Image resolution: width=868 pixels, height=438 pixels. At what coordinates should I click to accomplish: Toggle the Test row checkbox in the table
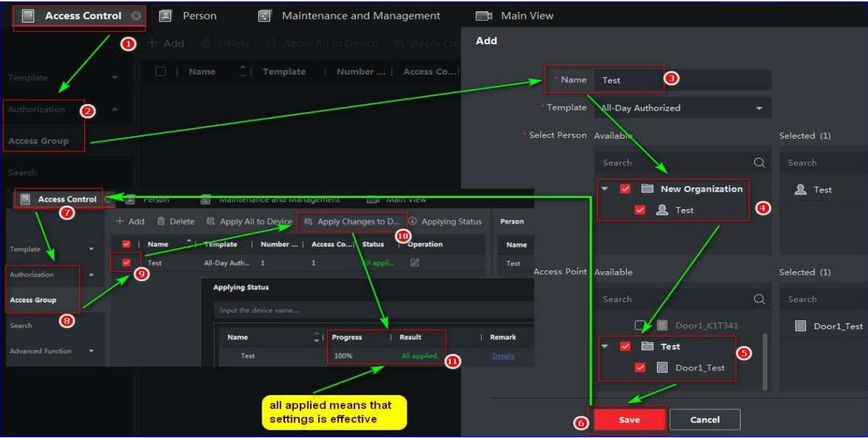point(127,263)
